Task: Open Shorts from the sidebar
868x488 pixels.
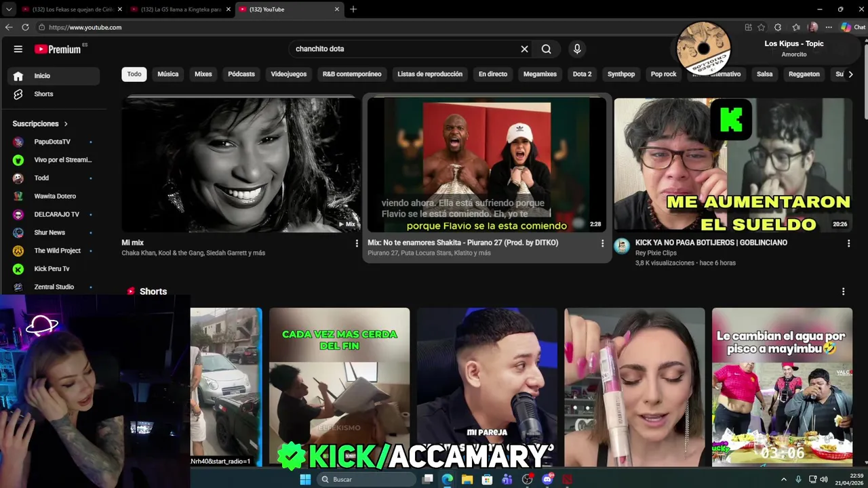Action: click(x=54, y=94)
